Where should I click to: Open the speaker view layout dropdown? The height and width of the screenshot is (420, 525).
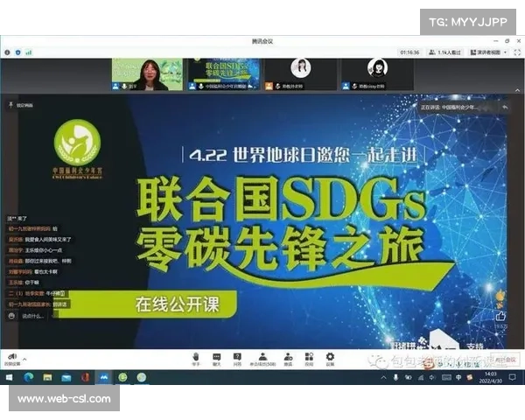[488, 52]
